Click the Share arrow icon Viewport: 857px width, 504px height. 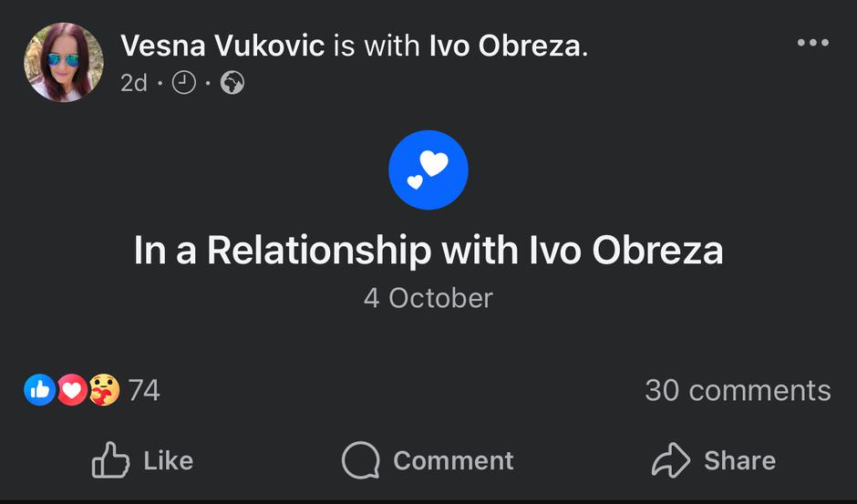[671, 460]
